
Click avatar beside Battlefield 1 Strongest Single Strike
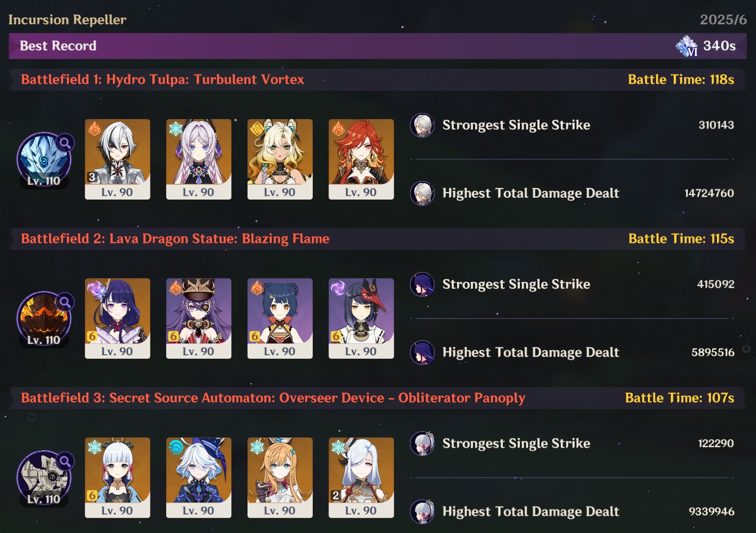click(x=422, y=125)
